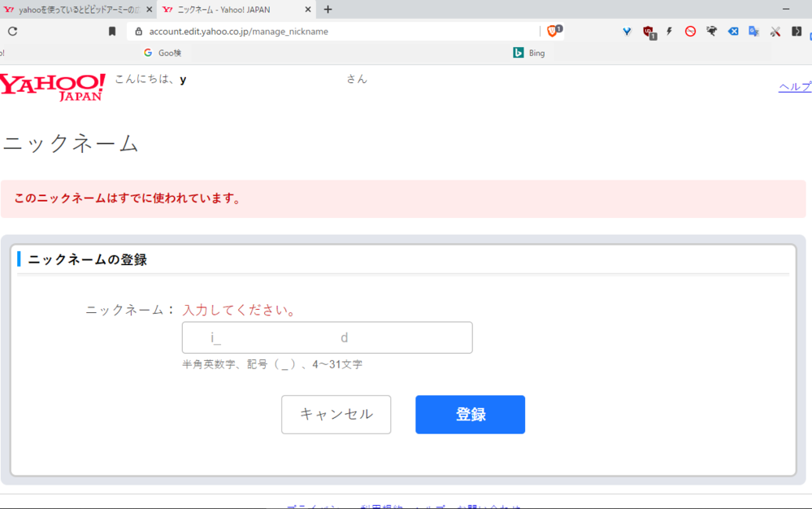Image resolution: width=812 pixels, height=509 pixels.
Task: Open a new tab with plus button
Action: pos(328,10)
